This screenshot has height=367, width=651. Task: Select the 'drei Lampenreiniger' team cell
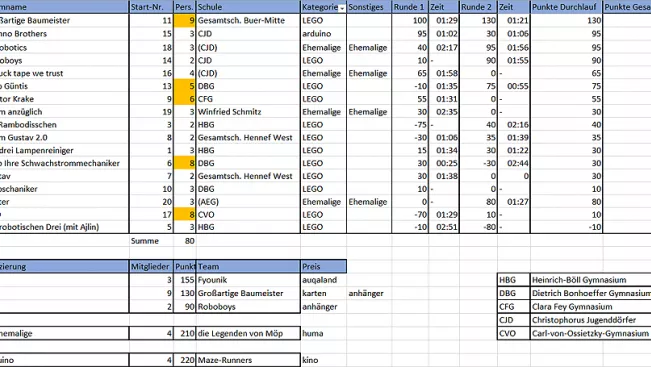[x=64, y=150]
